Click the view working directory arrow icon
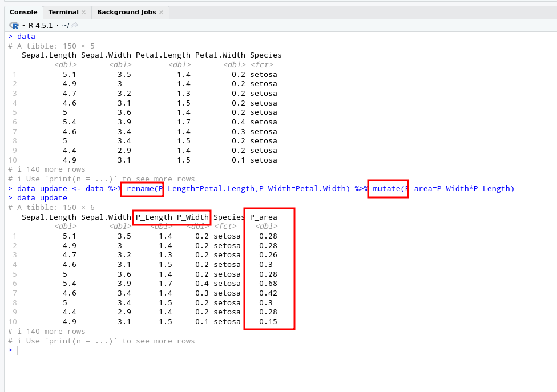 point(74,25)
